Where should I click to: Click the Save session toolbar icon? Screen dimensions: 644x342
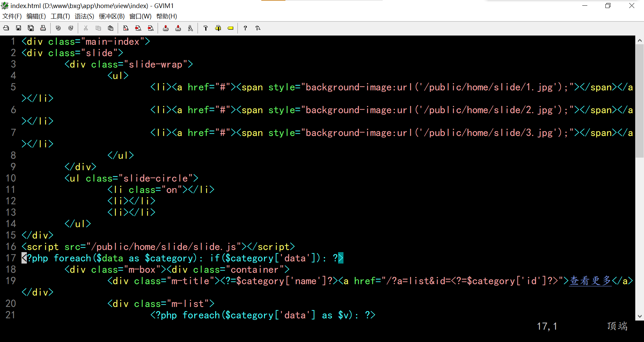click(x=178, y=28)
